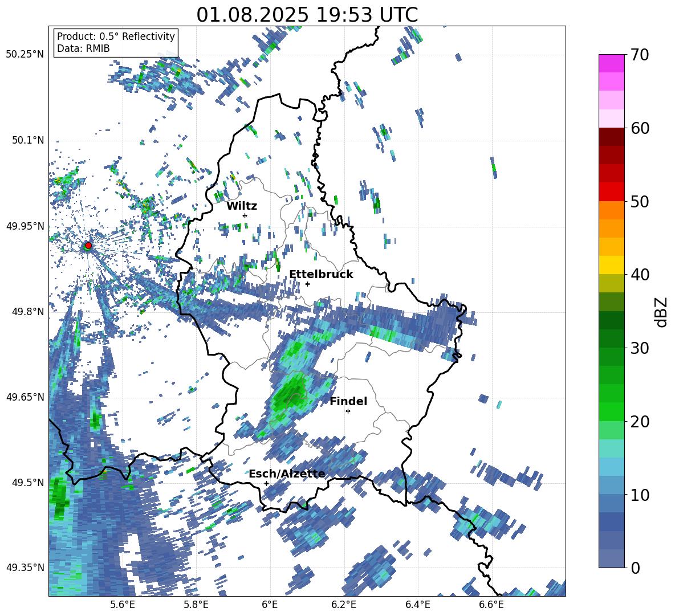Click the Ettelbruck city label
This screenshot has width=675, height=616.
(x=321, y=275)
